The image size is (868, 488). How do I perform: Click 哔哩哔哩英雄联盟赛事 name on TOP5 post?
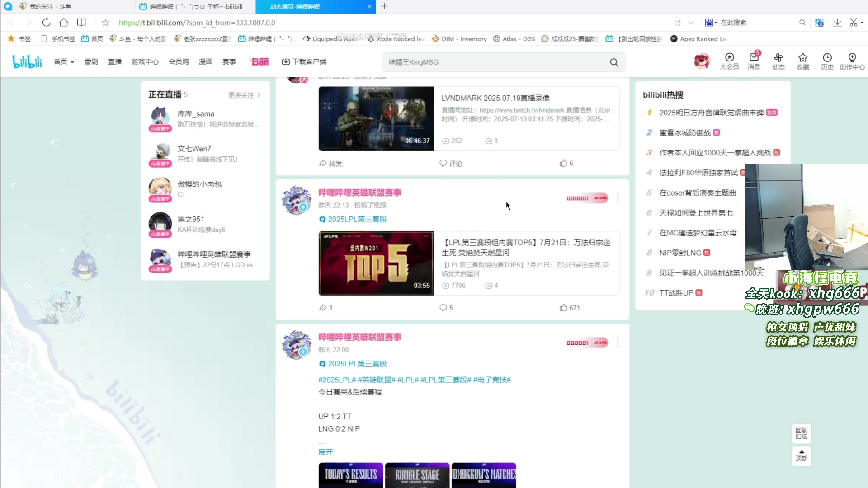point(360,192)
